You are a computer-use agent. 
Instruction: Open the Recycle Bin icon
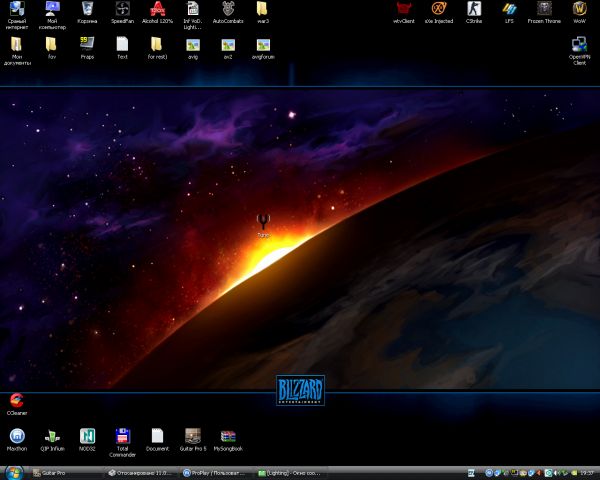click(x=87, y=12)
